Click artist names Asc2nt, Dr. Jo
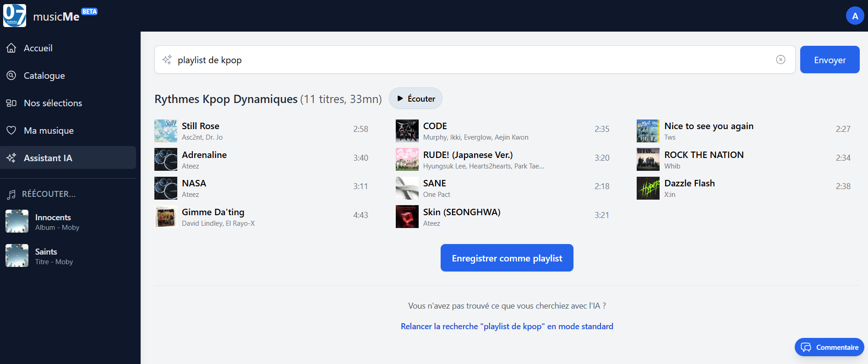 (202, 137)
